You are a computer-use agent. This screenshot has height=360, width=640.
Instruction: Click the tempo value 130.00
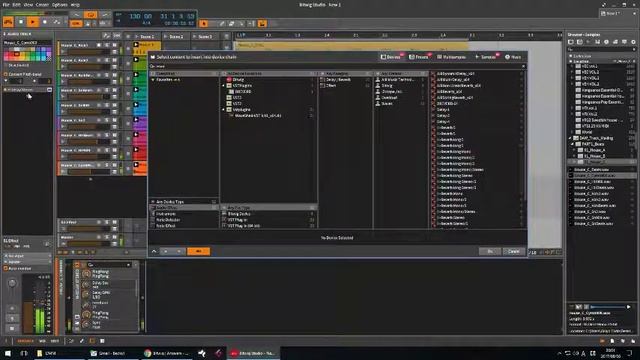tap(140, 16)
